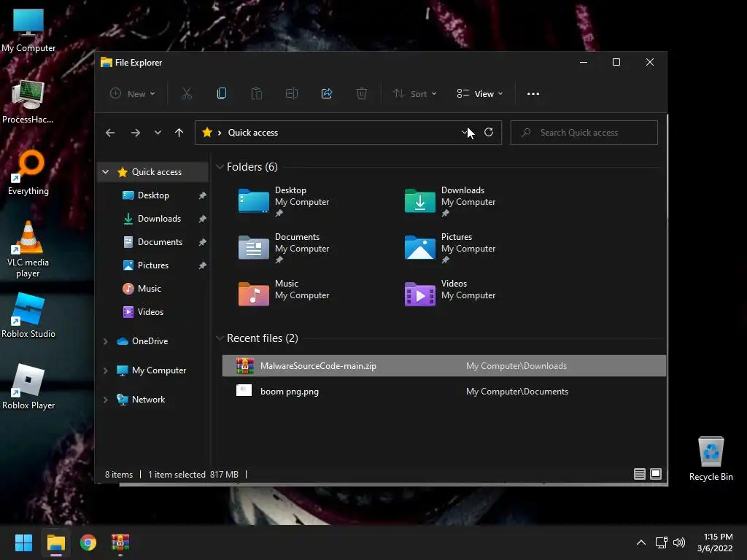Select Pictures in the navigation pane

(153, 265)
